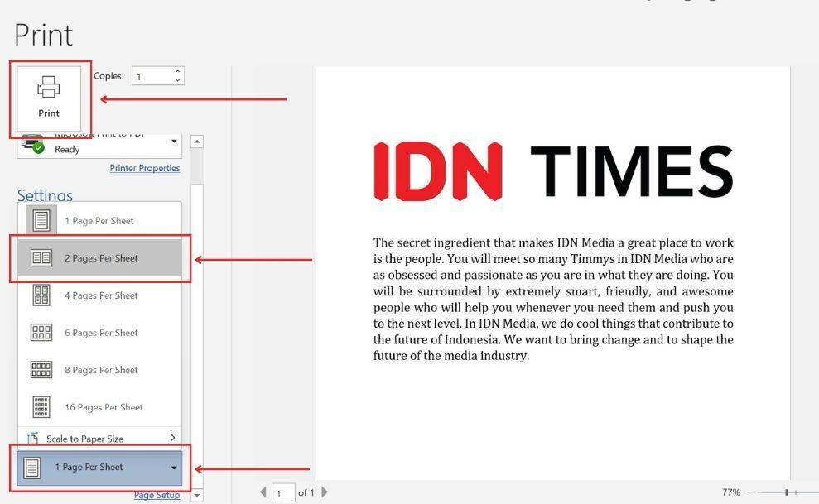This screenshot has height=504, width=819.
Task: Click the eight-pages layout icon
Action: coord(41,370)
